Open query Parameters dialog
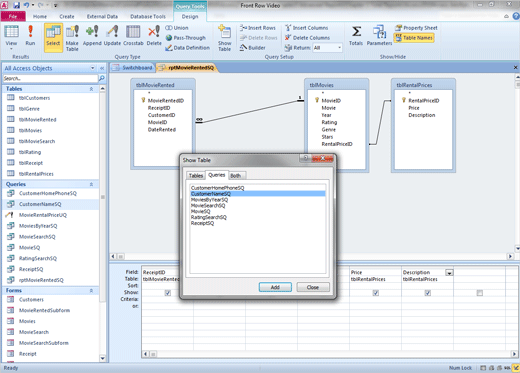Screen dimensions: 520x373 (x=379, y=35)
